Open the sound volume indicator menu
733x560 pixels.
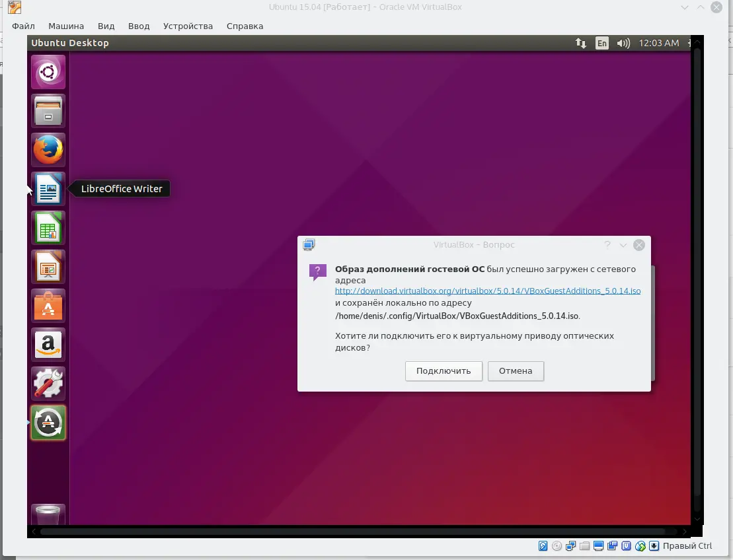point(623,43)
